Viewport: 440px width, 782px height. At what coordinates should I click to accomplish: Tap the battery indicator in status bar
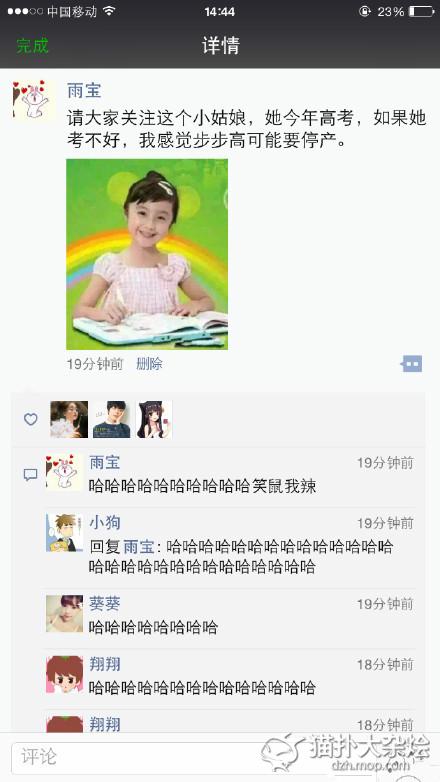422,11
